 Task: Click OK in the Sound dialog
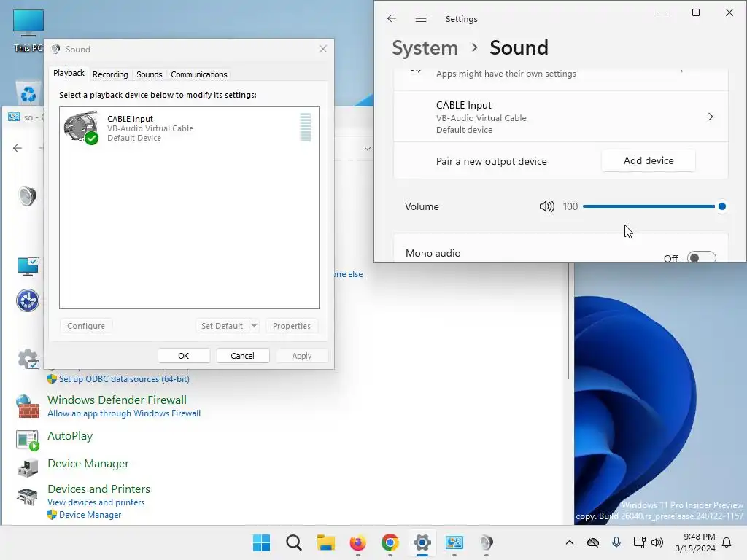pyautogui.click(x=183, y=356)
